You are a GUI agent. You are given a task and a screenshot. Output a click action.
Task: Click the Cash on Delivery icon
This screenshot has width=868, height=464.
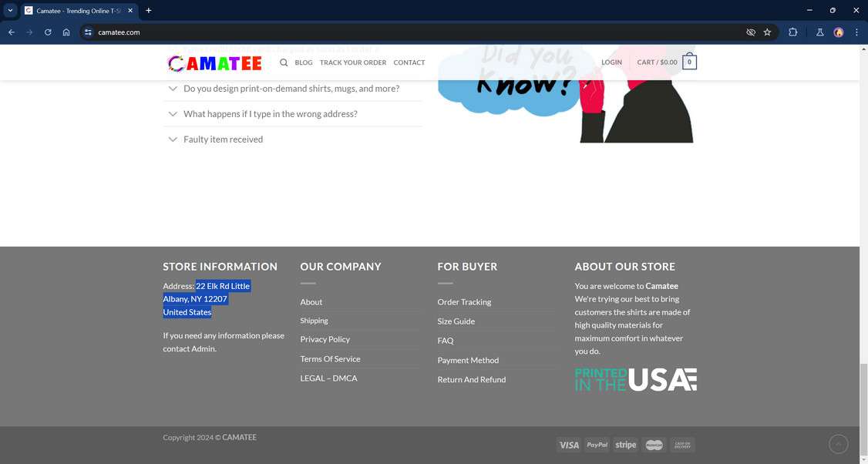pyautogui.click(x=682, y=445)
